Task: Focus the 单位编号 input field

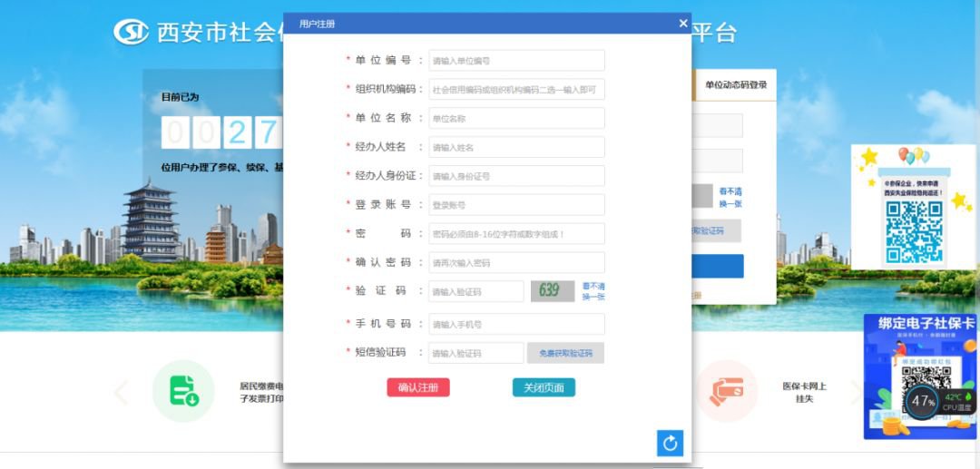Action: (x=516, y=61)
